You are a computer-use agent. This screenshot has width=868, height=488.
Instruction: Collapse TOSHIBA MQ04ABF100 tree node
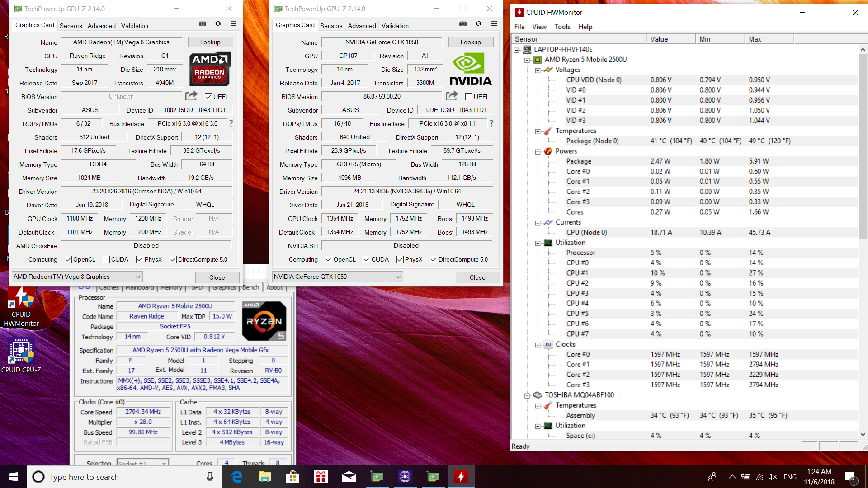(527, 396)
